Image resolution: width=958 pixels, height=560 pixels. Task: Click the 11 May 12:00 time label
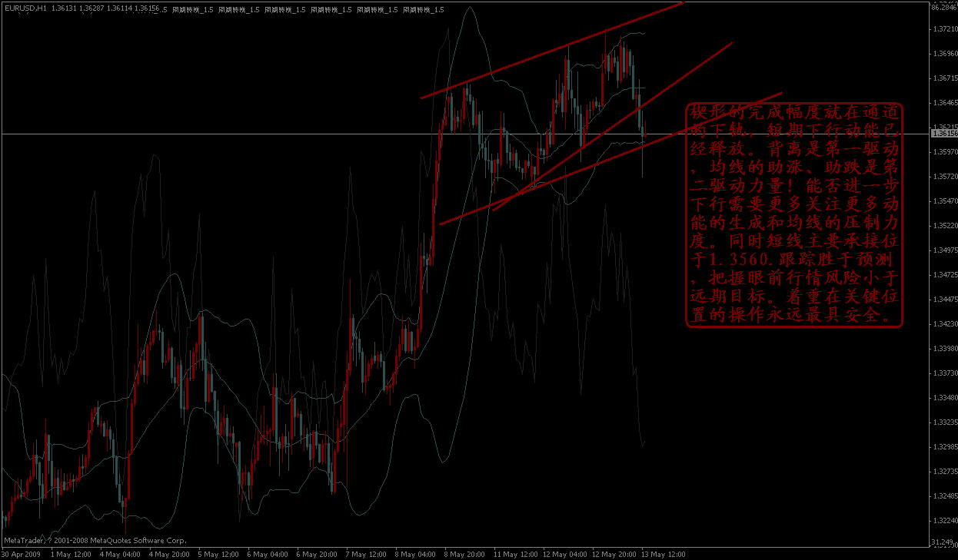tap(514, 554)
